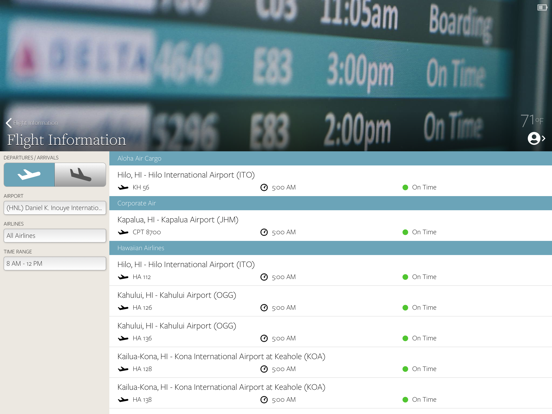This screenshot has width=552, height=414.
Task: Switch to Arrivals landing plane toggle
Action: 80,174
